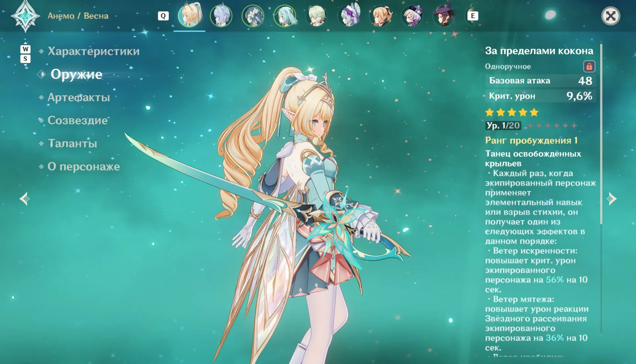This screenshot has width=636, height=364.
Task: Select the ninth portrait with witch hat
Action: [444, 16]
